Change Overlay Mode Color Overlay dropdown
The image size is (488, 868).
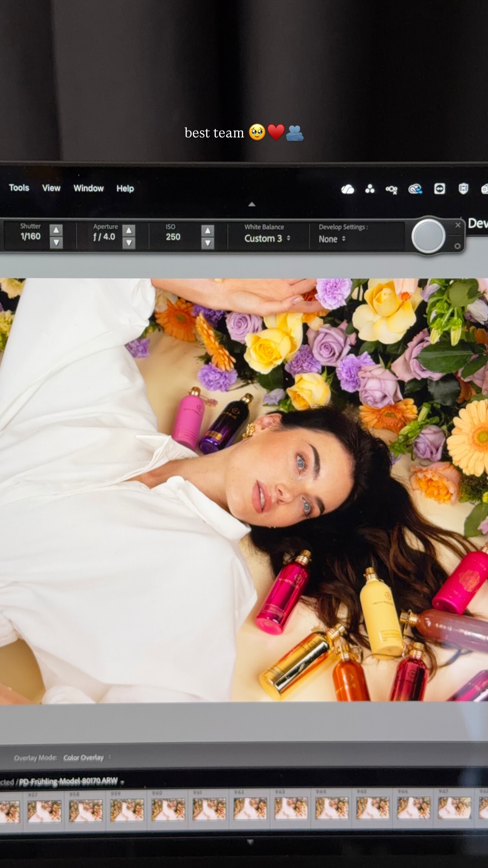87,758
